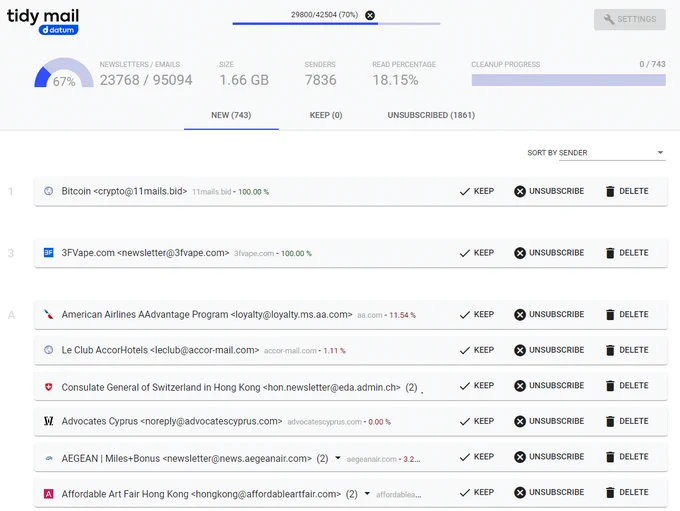Screen dimensions: 680x511
Task: Click the 3fvape.com domain text
Action: (254, 253)
